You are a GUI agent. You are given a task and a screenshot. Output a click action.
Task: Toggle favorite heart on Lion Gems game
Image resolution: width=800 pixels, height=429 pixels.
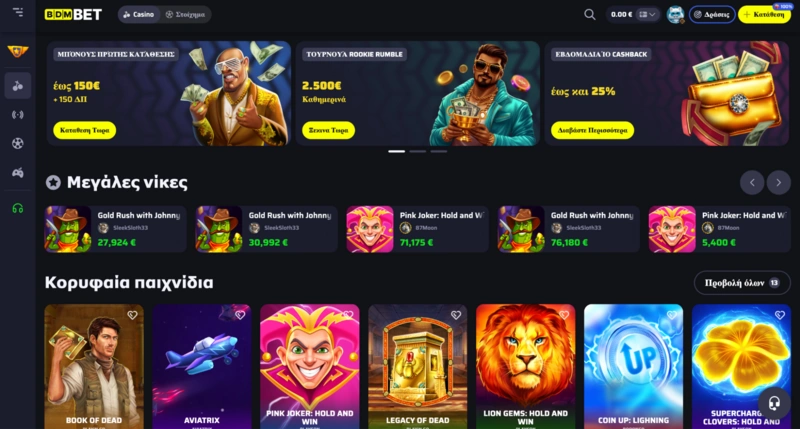(564, 315)
